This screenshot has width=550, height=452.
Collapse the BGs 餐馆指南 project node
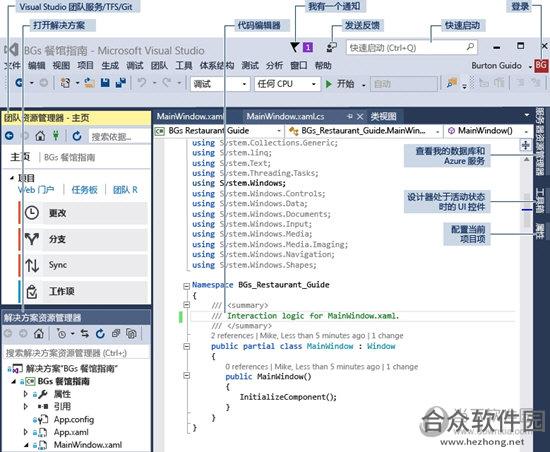click(14, 382)
